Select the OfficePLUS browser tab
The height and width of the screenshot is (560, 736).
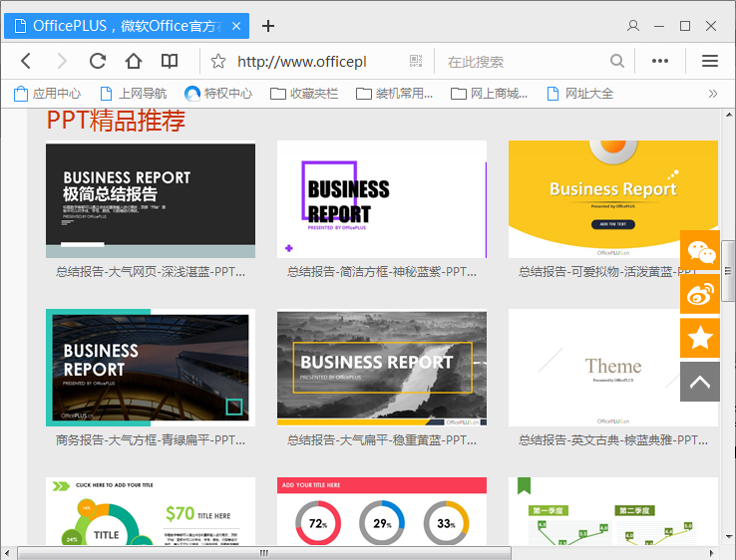pos(127,26)
